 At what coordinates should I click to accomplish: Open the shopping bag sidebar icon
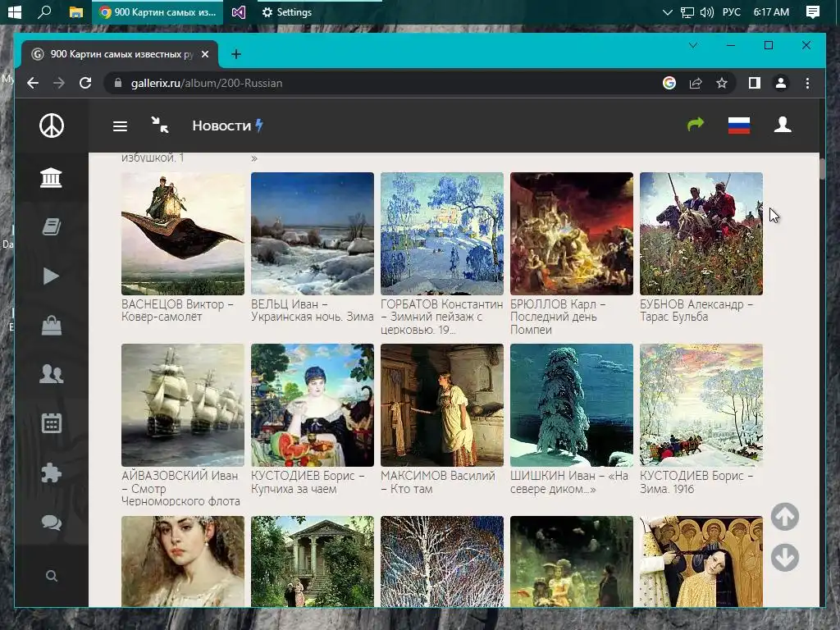[52, 325]
